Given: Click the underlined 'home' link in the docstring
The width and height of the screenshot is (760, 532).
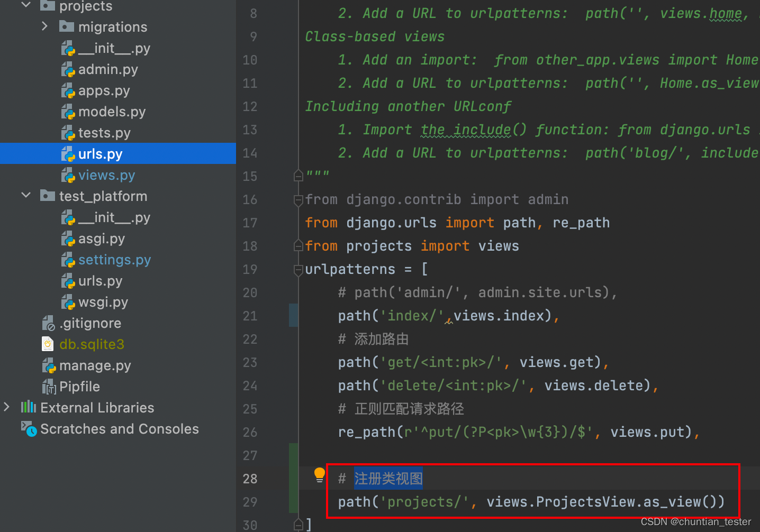Looking at the screenshot, I should pyautogui.click(x=725, y=13).
